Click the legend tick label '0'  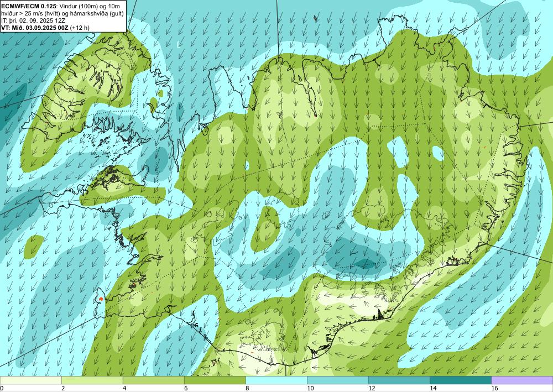2,388
